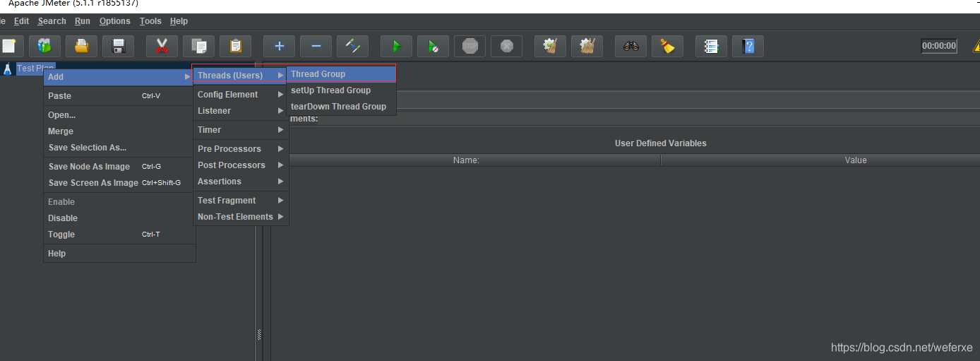This screenshot has height=361, width=980.
Task: Open the Tools menu
Action: pos(150,21)
